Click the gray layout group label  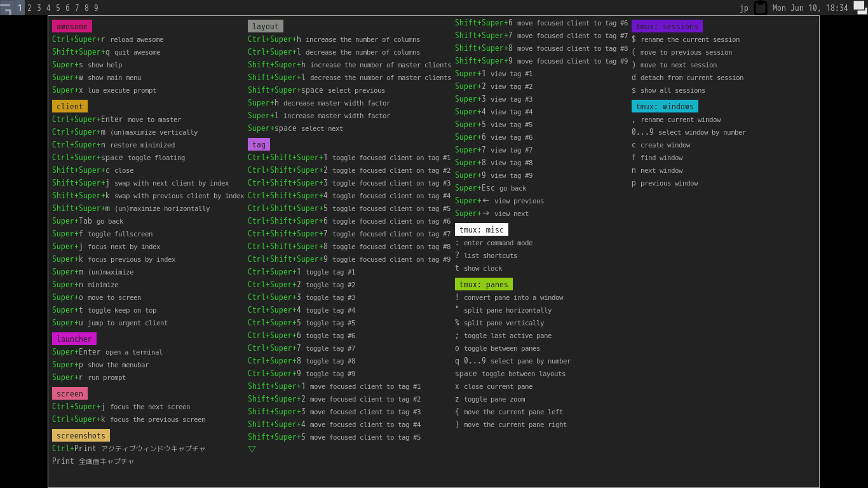(266, 26)
